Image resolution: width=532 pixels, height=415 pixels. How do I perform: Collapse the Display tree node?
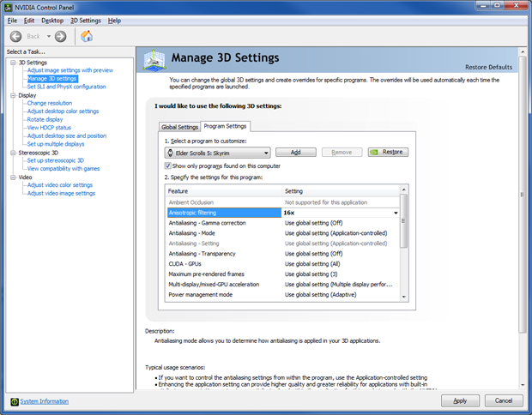coord(13,95)
